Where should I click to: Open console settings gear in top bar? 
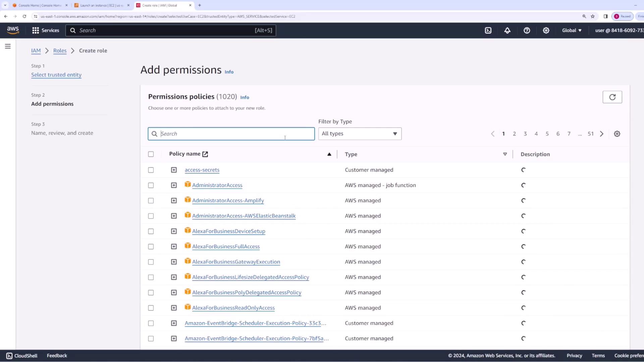546,31
